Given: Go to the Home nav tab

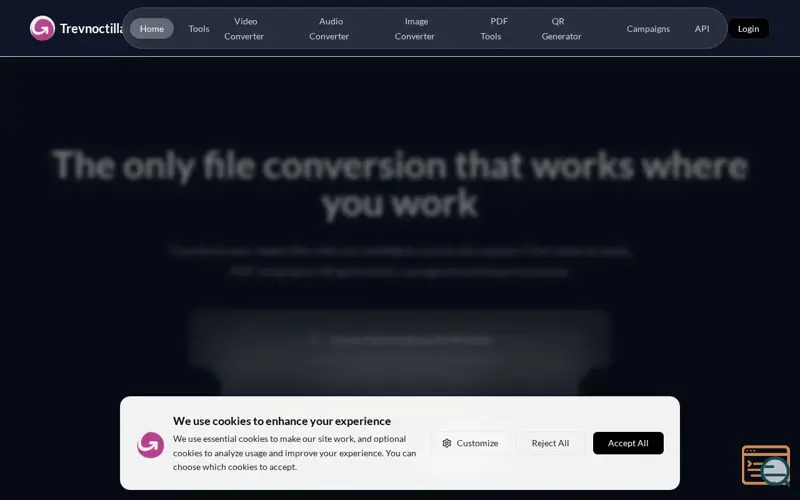Looking at the screenshot, I should [x=152, y=28].
